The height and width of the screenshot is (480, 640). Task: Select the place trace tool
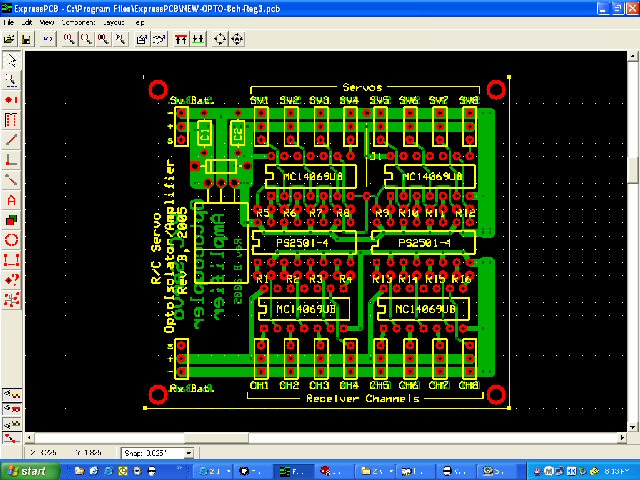click(x=11, y=140)
